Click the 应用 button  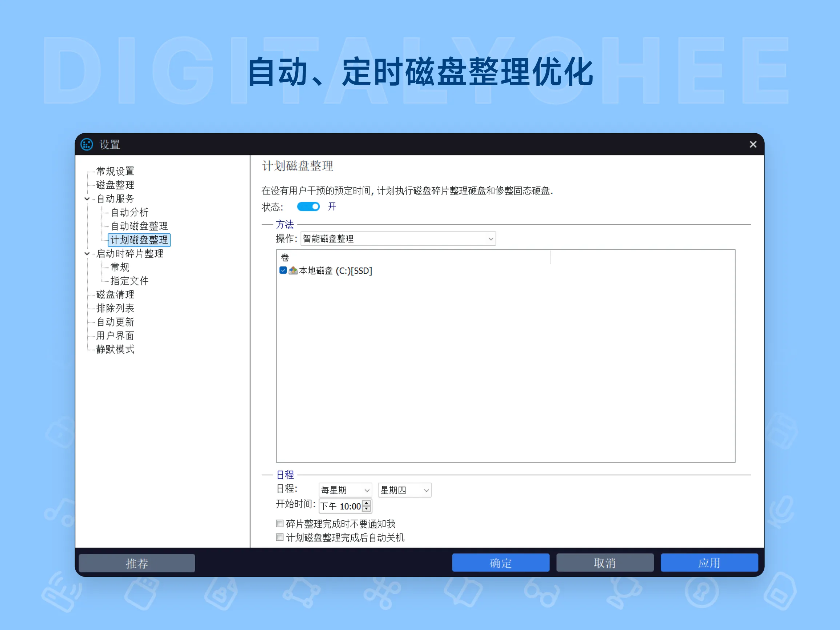click(709, 563)
